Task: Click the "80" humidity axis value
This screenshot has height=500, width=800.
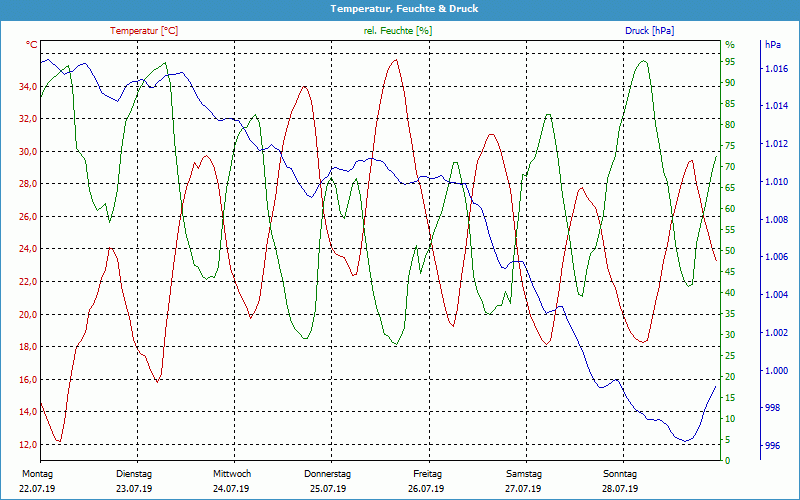Action: point(730,126)
